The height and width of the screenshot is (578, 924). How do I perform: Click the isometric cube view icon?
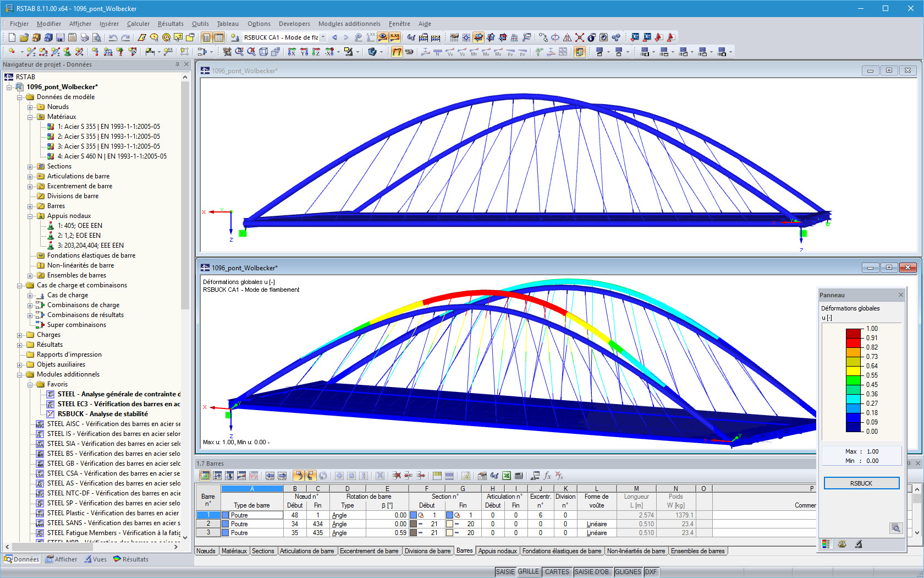pos(264,52)
